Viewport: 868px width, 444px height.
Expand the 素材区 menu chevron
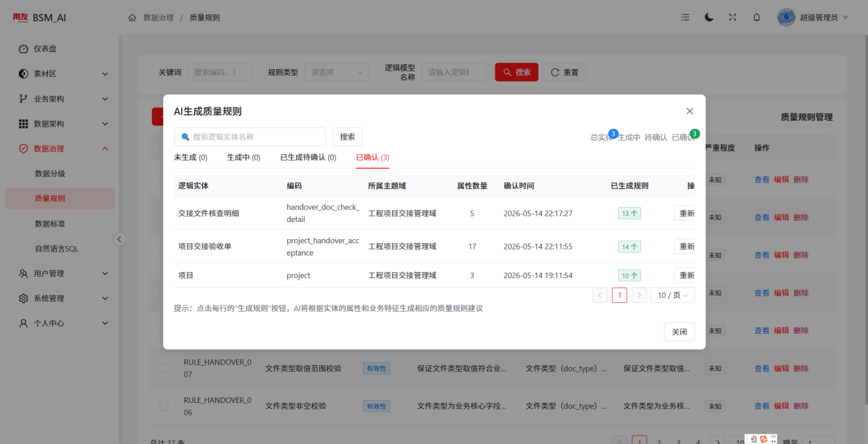[105, 73]
